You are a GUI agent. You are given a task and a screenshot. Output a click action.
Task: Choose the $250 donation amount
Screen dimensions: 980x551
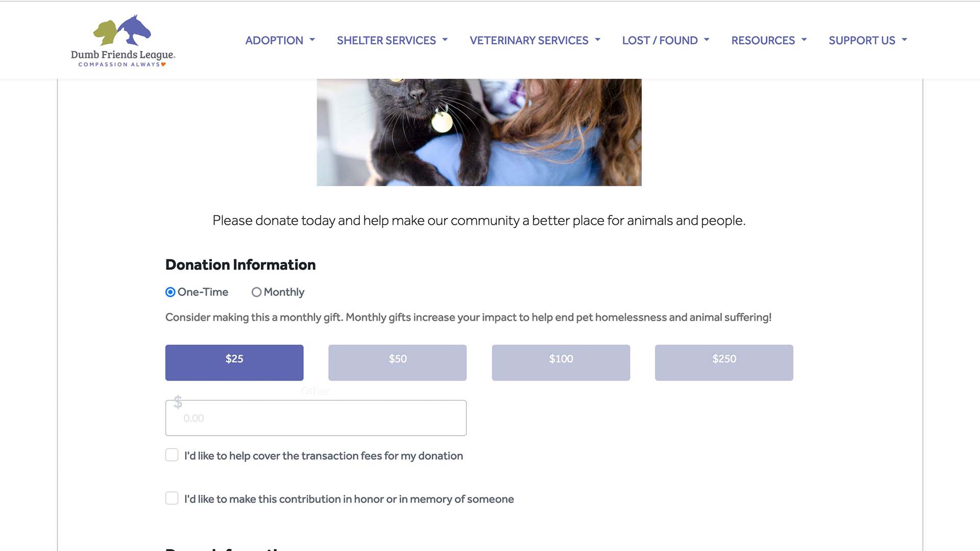(724, 363)
